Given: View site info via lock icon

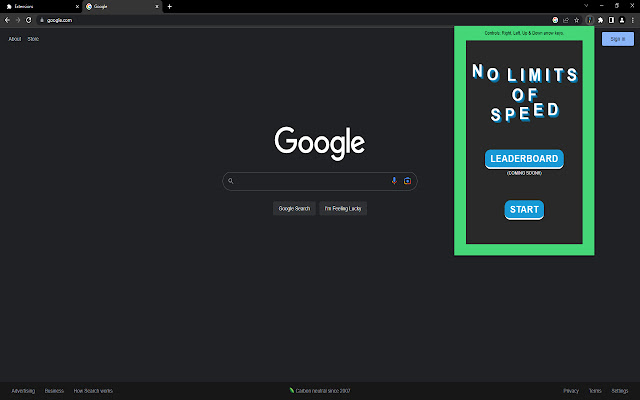Looking at the screenshot, I should click(x=42, y=20).
